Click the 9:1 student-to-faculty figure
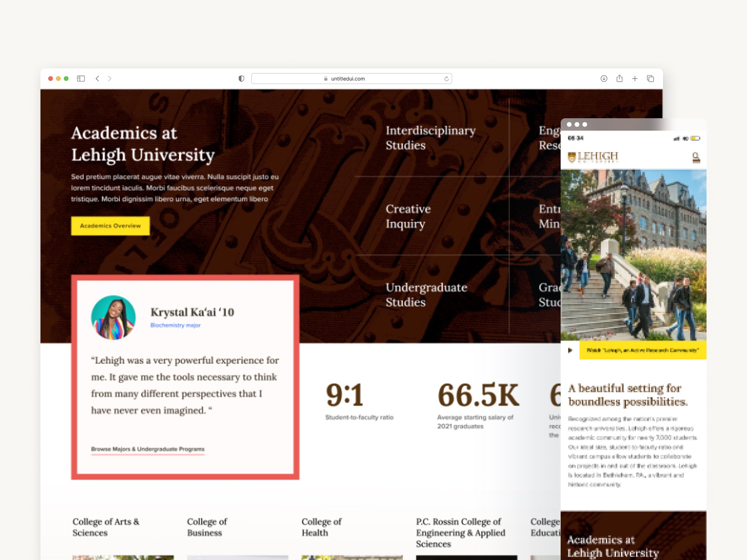This screenshot has height=560, width=747. tap(345, 395)
